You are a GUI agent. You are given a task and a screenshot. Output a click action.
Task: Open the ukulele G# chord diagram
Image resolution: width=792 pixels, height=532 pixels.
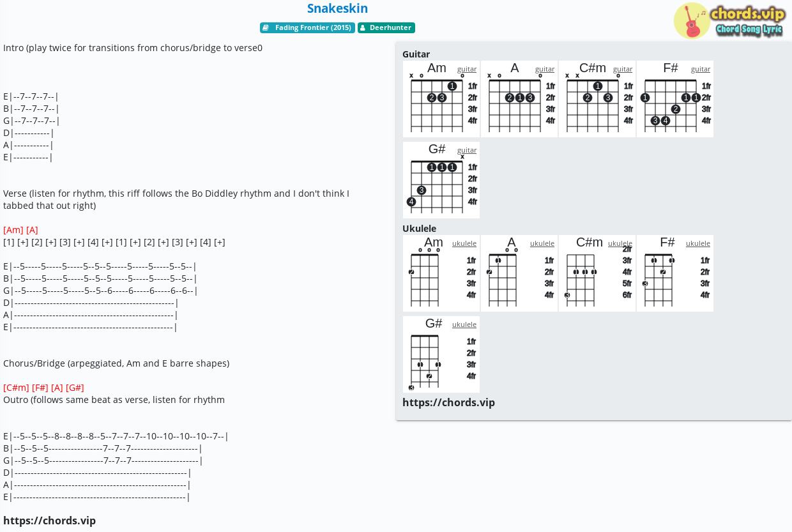coord(441,354)
